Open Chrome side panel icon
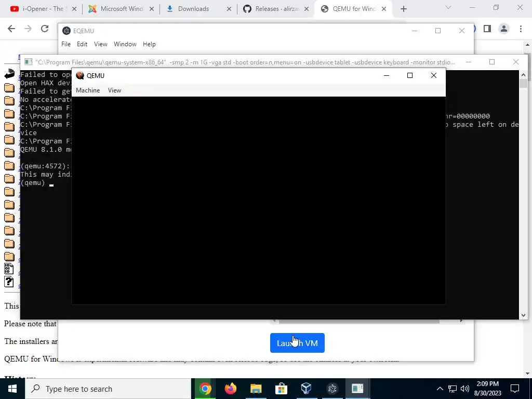Image resolution: width=532 pixels, height=399 pixels. click(487, 29)
